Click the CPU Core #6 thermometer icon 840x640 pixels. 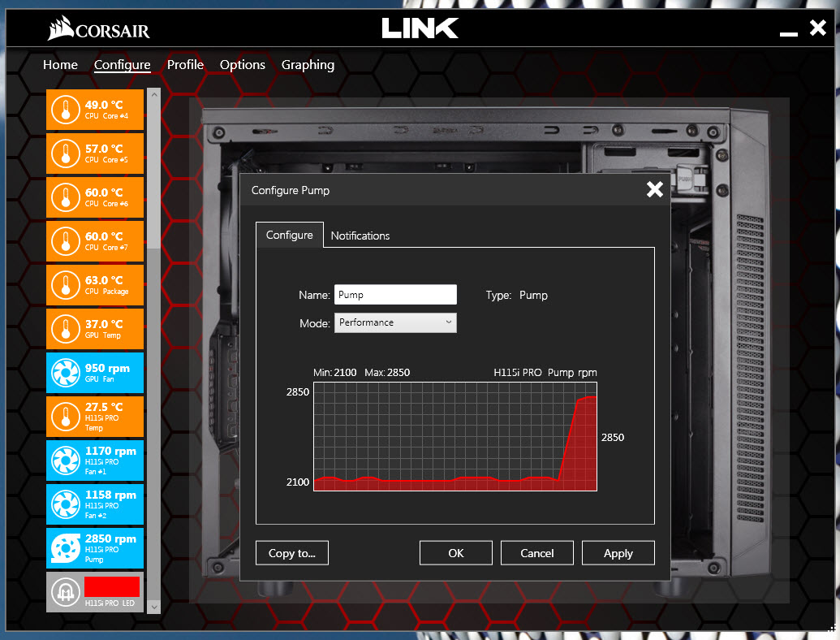click(66, 198)
